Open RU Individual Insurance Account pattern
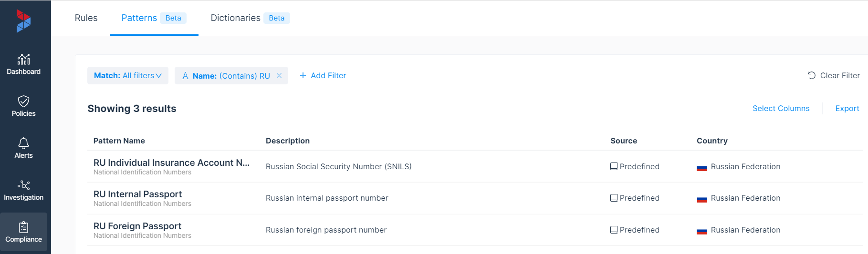868x254 pixels. pos(171,163)
